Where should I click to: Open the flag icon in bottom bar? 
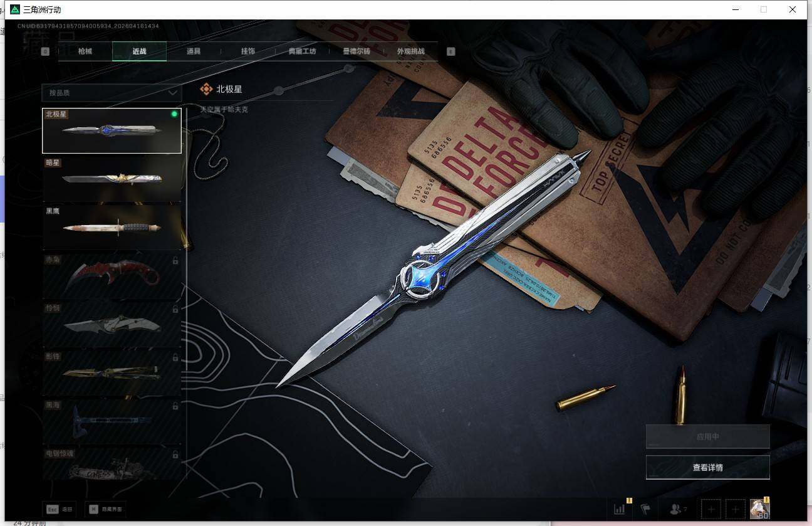(646, 509)
